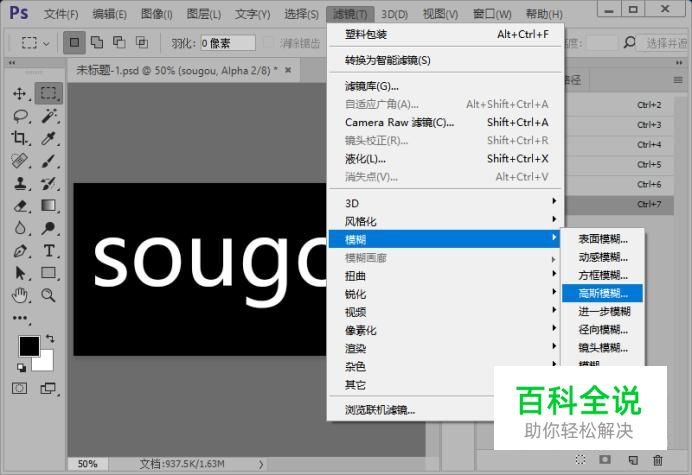Select the History Brush tool
The width and height of the screenshot is (692, 475).
click(48, 183)
